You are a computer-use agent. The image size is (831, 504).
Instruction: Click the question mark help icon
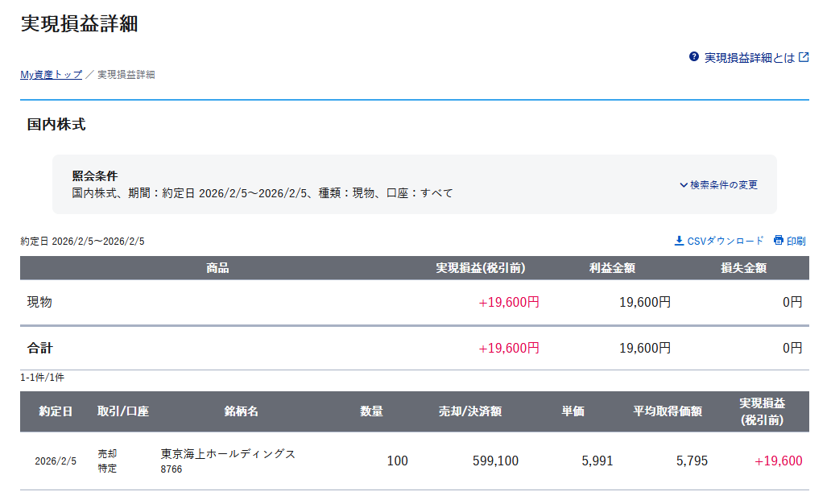coord(694,57)
